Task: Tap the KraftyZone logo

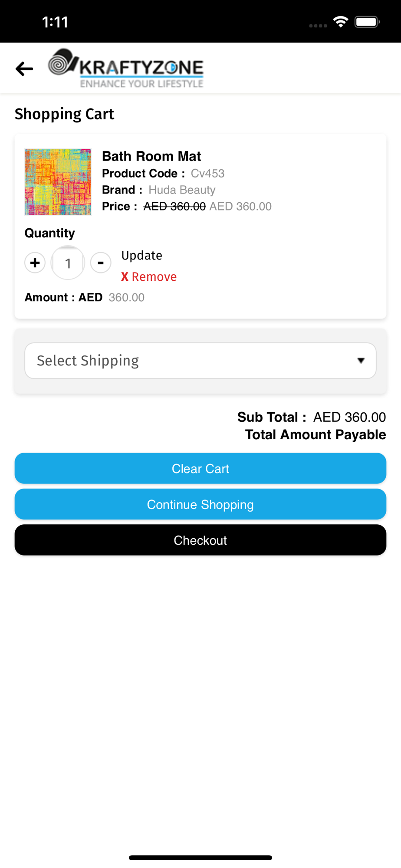Action: (126, 68)
